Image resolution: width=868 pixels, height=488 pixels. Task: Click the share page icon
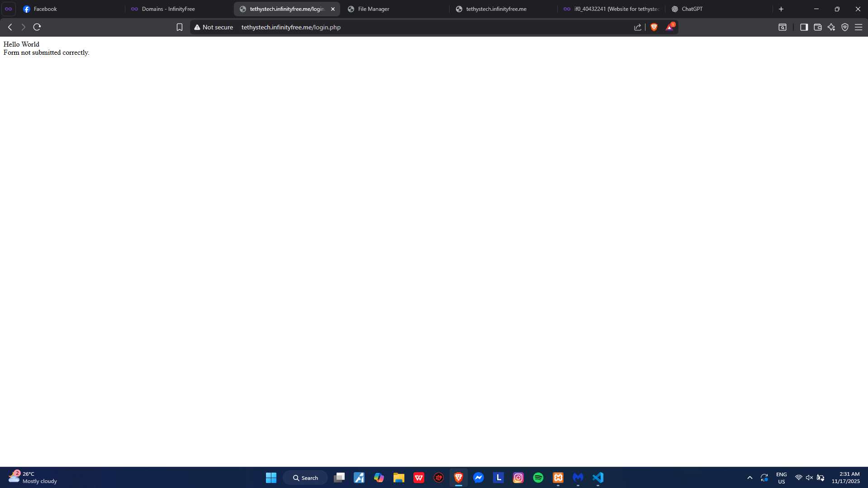click(638, 27)
